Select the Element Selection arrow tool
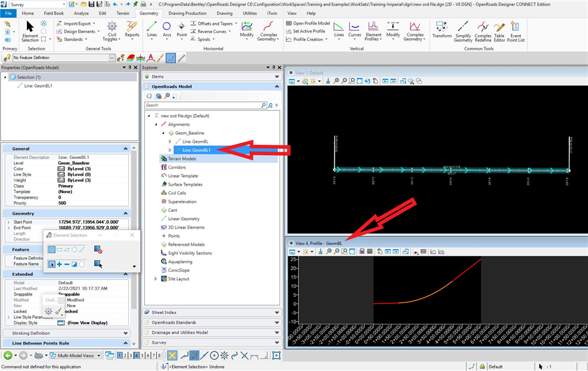The height and width of the screenshot is (371, 588). tap(30, 31)
